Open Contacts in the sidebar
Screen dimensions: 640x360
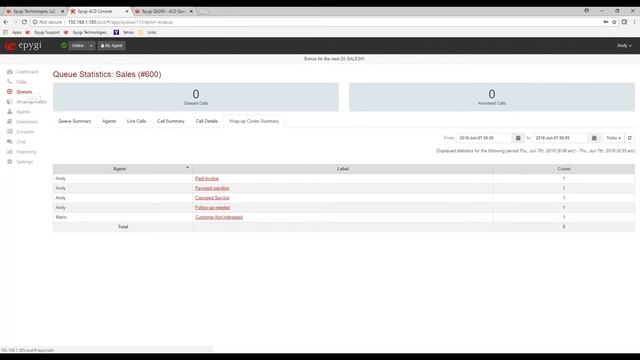point(21,132)
